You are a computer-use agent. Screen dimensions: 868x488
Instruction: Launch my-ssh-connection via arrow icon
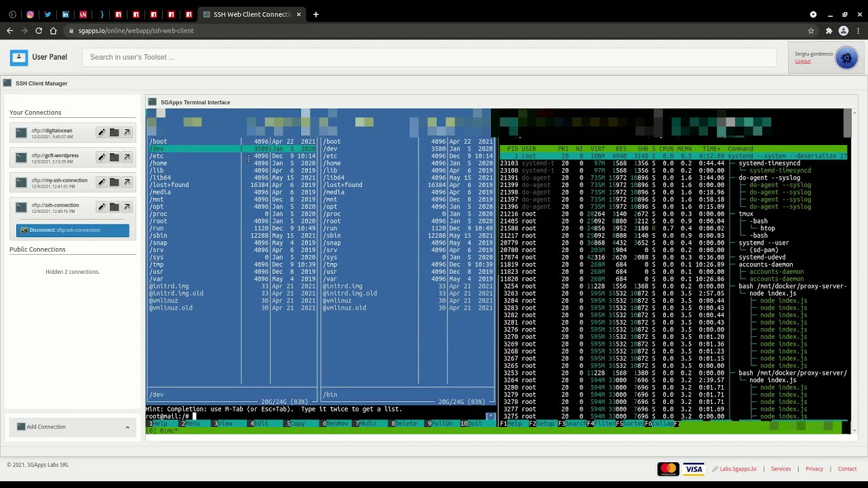[x=126, y=182]
